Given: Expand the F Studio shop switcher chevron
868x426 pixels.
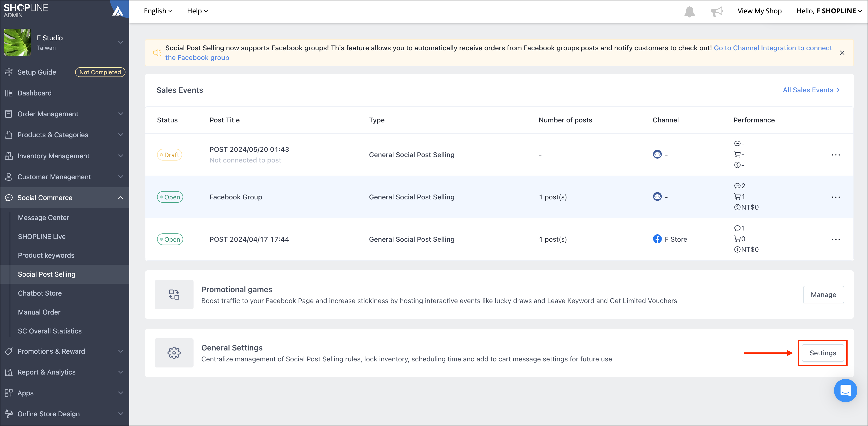Looking at the screenshot, I should click(120, 42).
